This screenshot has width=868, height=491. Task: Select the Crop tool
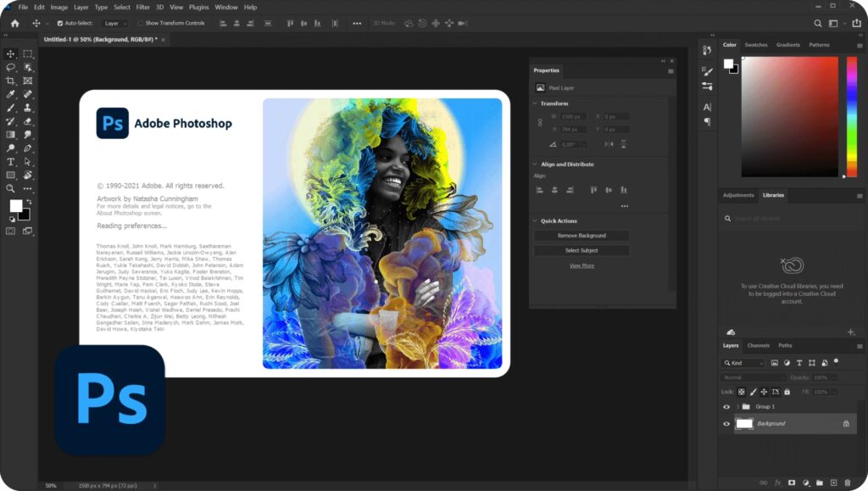[11, 81]
